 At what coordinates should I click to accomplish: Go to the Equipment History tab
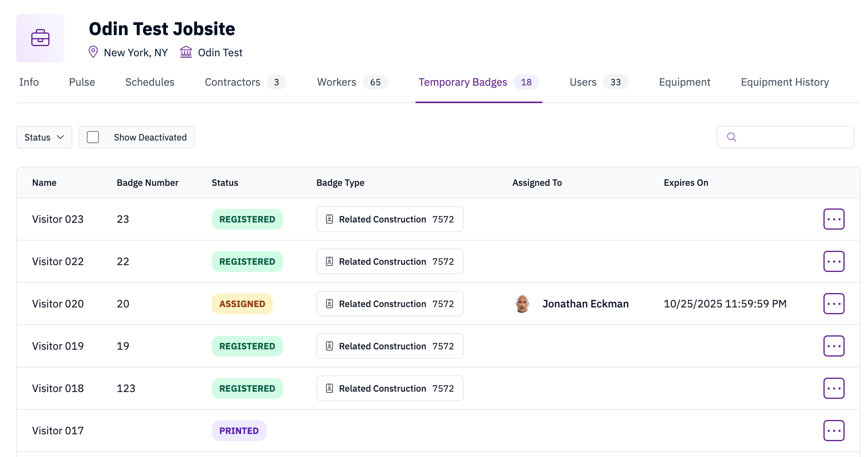785,82
